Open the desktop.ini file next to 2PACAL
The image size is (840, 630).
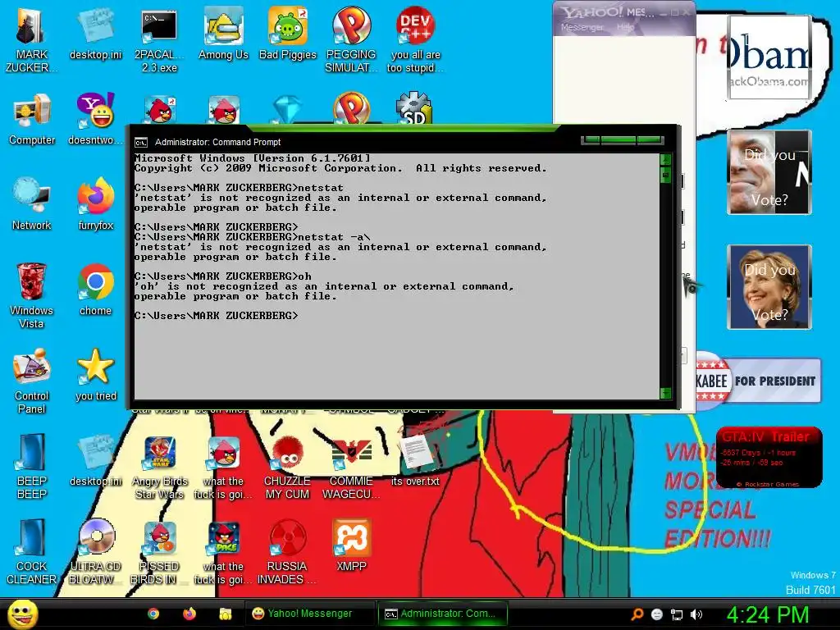(95, 34)
